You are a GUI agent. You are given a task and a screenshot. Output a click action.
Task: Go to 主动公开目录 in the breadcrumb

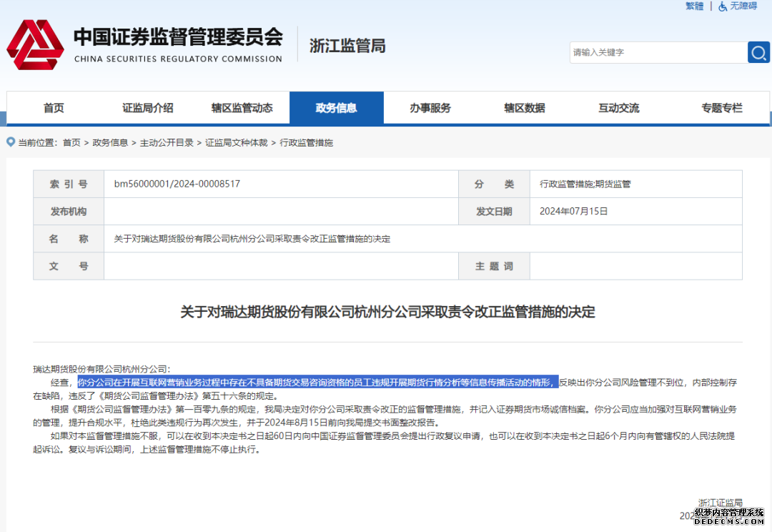[167, 142]
